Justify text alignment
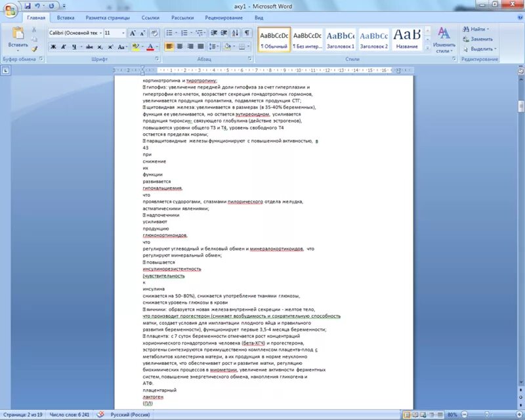 point(201,47)
